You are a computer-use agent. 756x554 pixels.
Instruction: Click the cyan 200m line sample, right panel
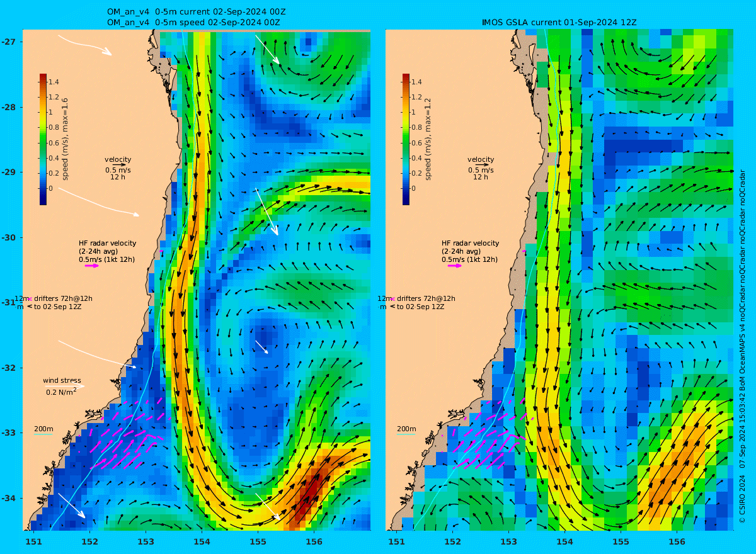(406, 434)
